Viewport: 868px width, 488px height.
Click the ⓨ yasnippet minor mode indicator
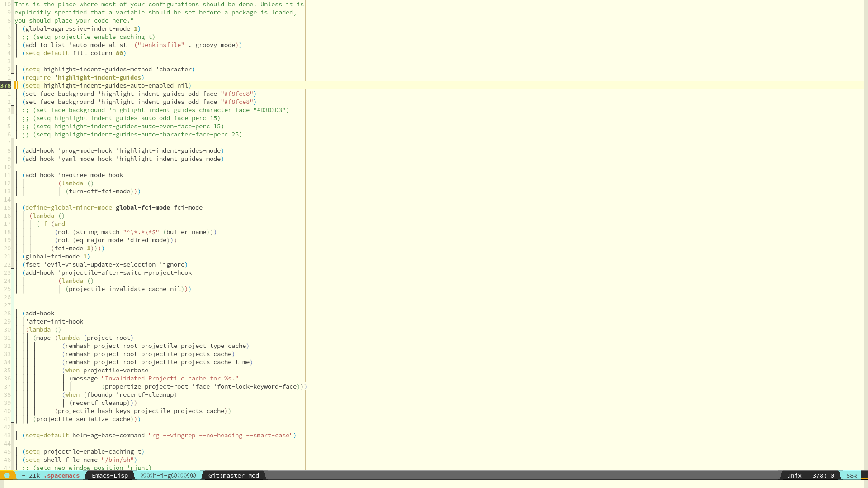click(150, 475)
